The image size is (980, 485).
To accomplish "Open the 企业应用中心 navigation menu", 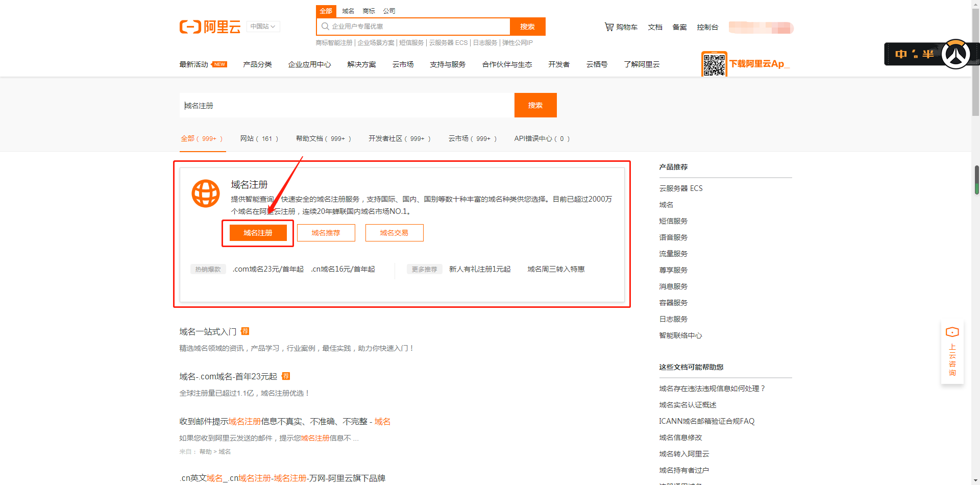I will (x=309, y=64).
